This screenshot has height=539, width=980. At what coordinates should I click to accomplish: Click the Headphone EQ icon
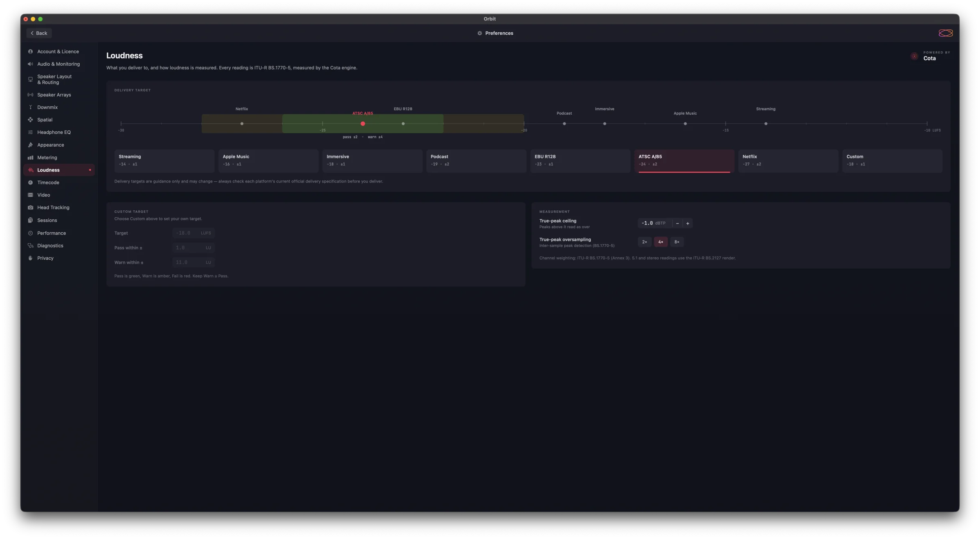click(30, 132)
